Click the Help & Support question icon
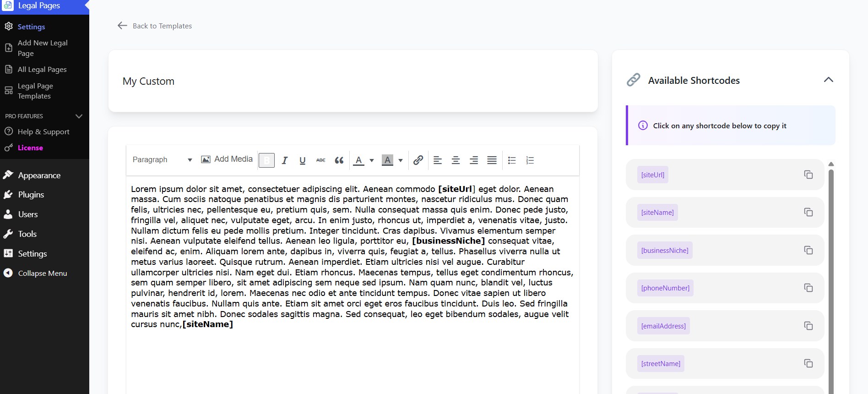The width and height of the screenshot is (868, 394). tap(8, 131)
